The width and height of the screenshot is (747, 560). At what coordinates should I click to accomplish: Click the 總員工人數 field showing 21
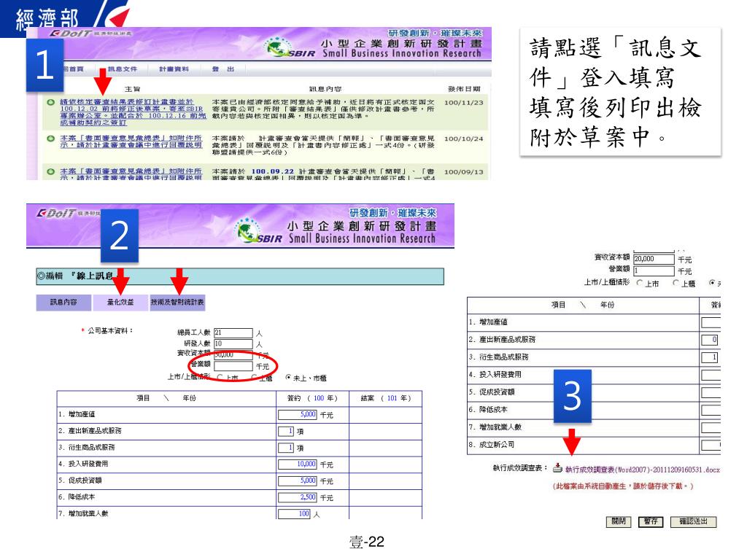pyautogui.click(x=233, y=332)
